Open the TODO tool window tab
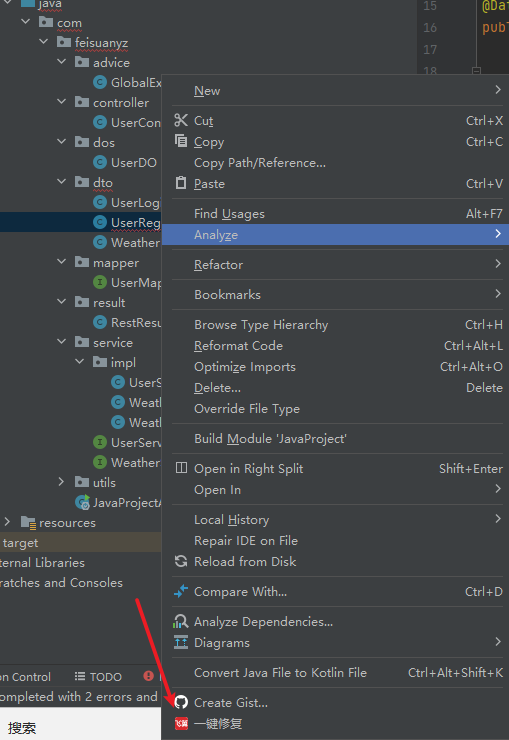509x740 pixels. point(98,677)
